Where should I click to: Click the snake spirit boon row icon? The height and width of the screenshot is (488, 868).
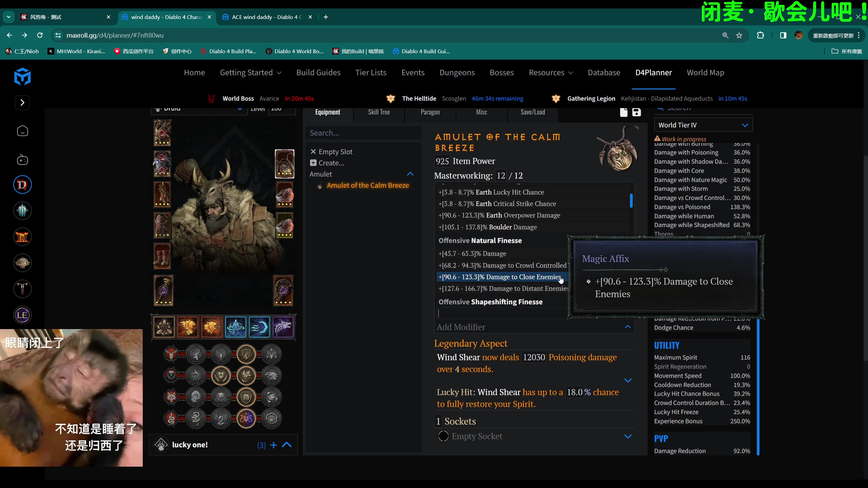tap(171, 418)
